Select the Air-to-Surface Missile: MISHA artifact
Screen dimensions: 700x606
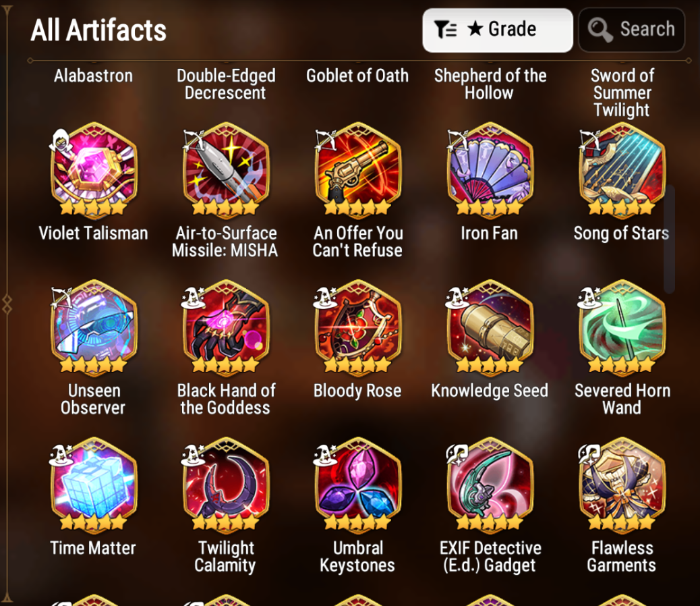pos(225,170)
